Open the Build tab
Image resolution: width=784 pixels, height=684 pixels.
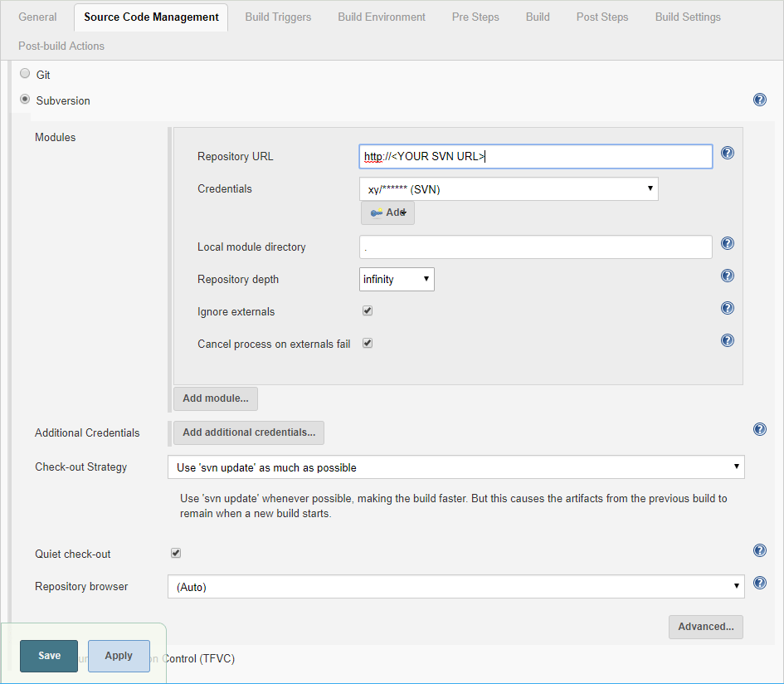(538, 17)
